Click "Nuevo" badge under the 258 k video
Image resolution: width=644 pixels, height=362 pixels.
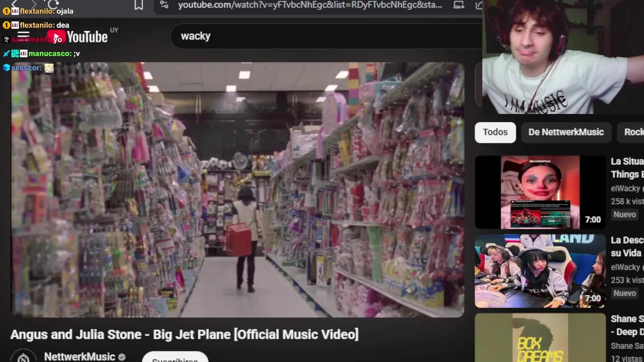(x=625, y=214)
